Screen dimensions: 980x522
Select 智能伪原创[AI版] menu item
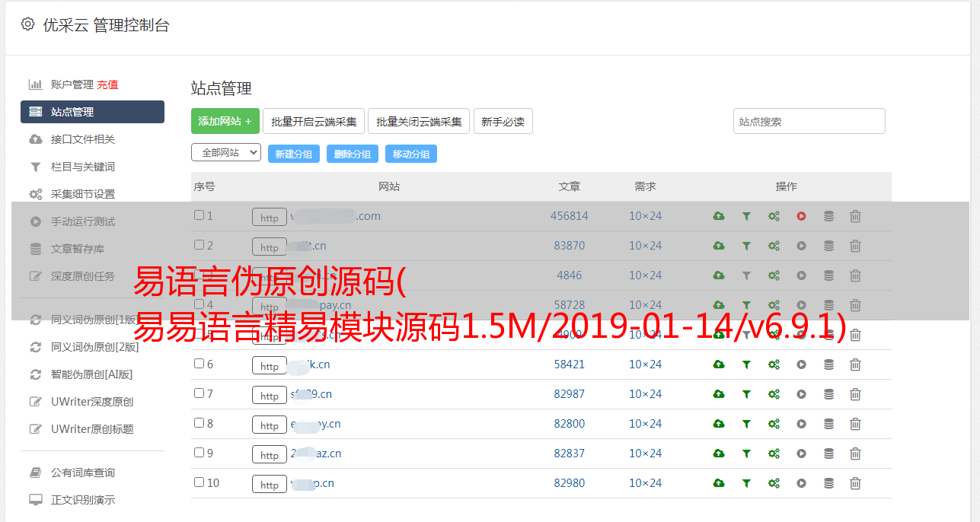pyautogui.click(x=92, y=374)
